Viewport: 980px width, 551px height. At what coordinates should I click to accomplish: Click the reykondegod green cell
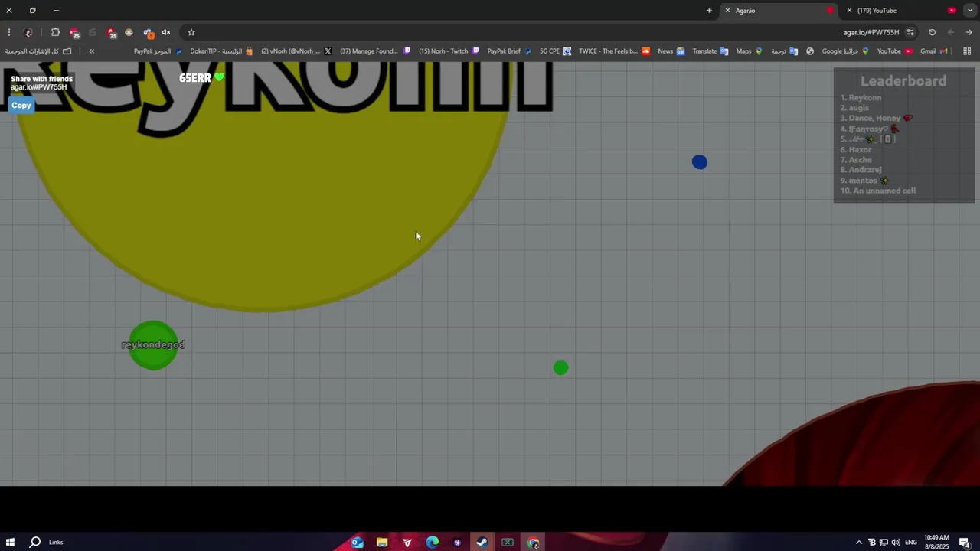[153, 345]
